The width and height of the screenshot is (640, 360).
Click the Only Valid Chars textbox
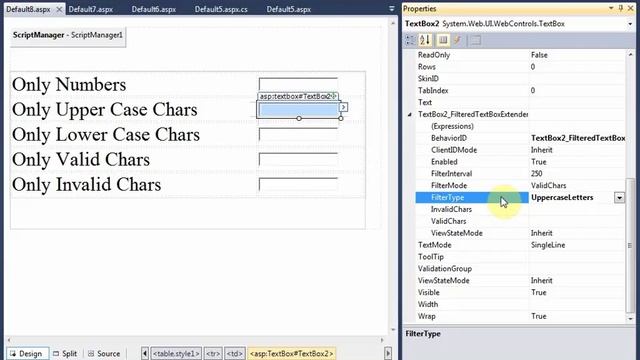298,159
